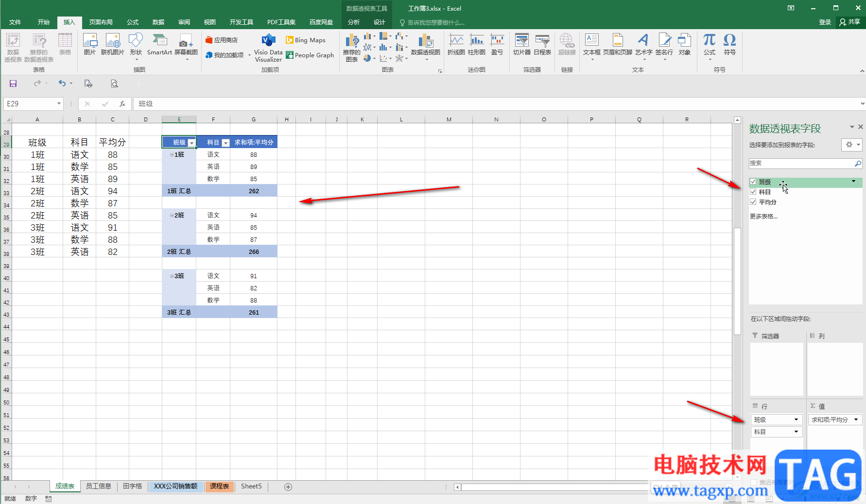Insert SmartArt graphic
Screen dimensions: 866x504
[159, 44]
